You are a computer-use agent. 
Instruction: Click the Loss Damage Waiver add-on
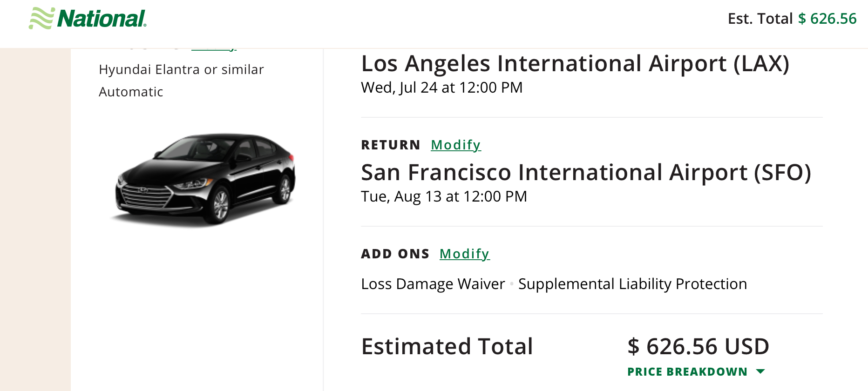433,284
